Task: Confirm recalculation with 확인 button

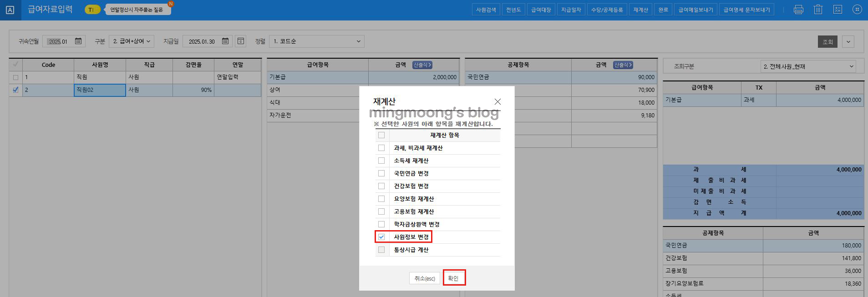Action: coord(453,278)
